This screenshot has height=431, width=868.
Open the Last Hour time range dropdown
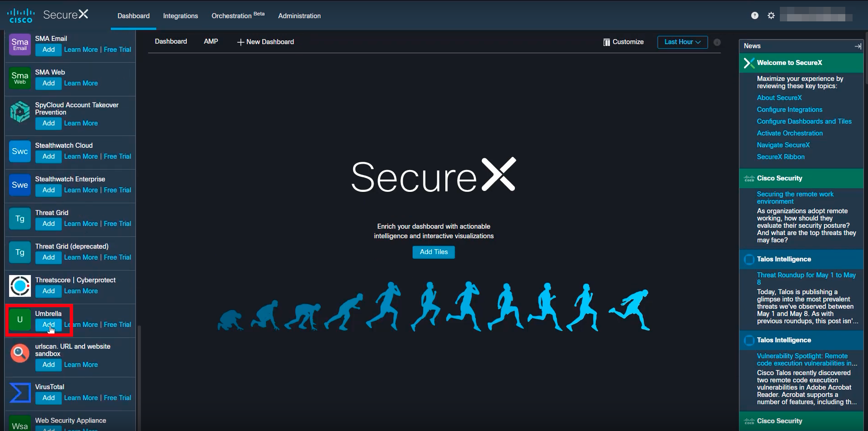pos(682,42)
